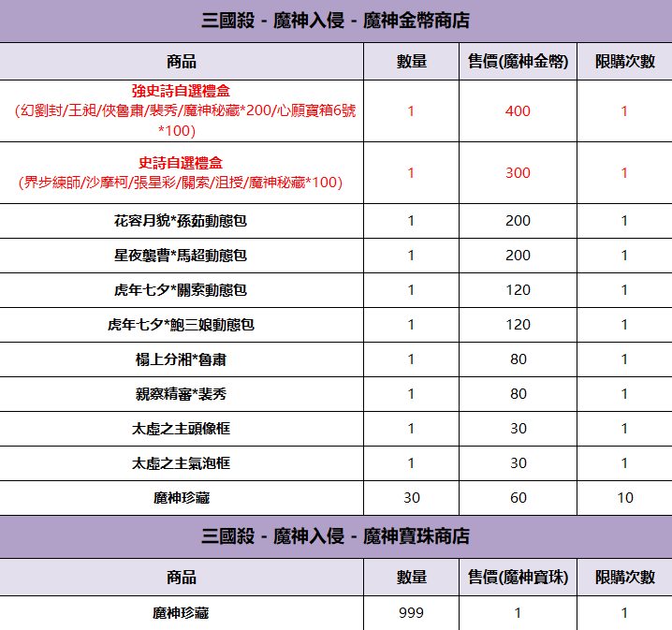Click the 太虛之主頭像框 item
This screenshot has height=630, width=672.
coord(182,429)
